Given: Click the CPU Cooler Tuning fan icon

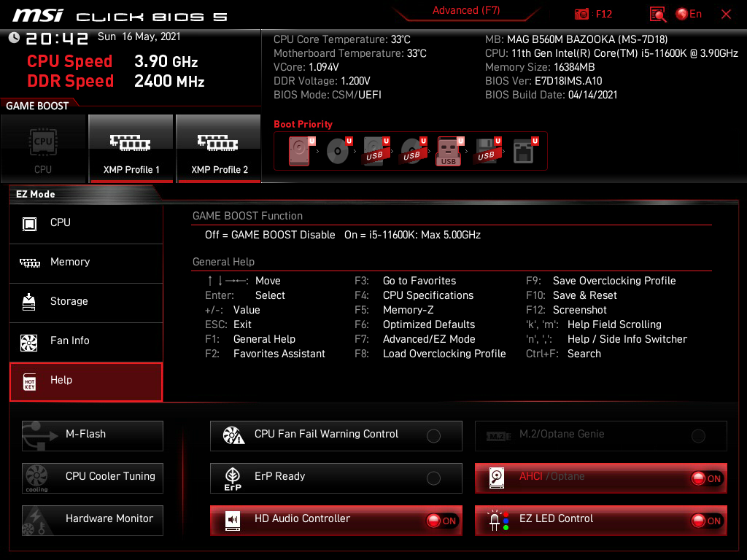Looking at the screenshot, I should pyautogui.click(x=36, y=478).
